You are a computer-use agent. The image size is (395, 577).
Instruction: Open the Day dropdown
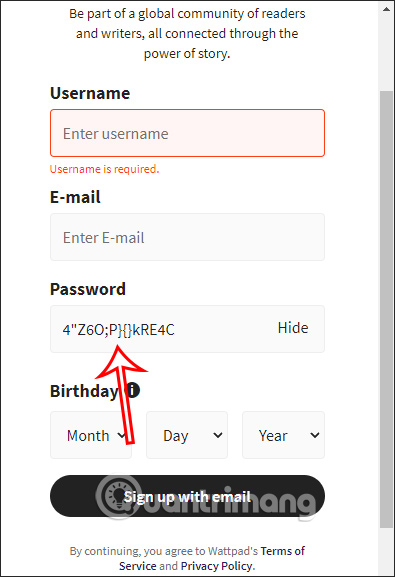(x=187, y=435)
